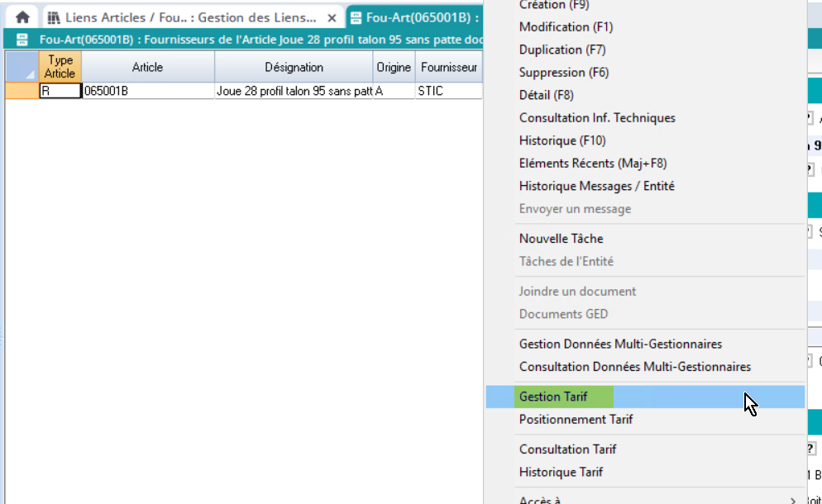This screenshot has height=504, width=822.
Task: Click the Fou-Art tab's server icon
Action: point(356,17)
